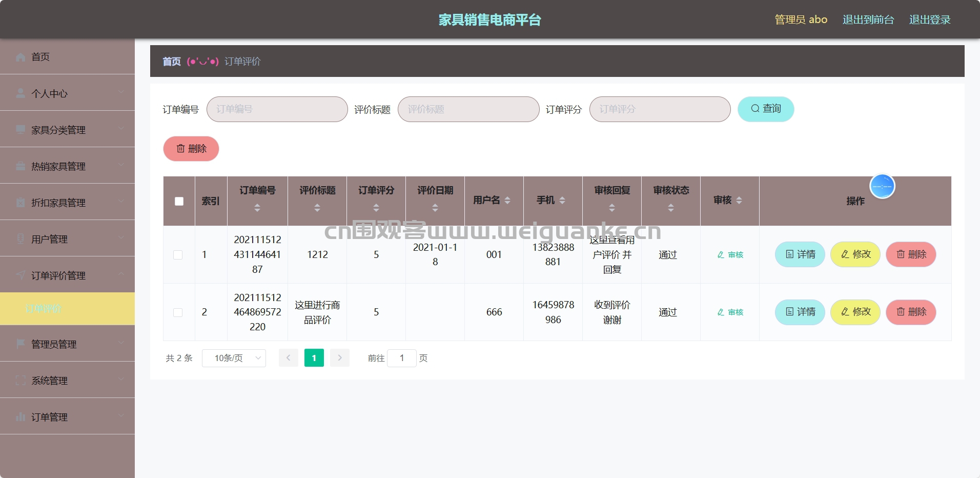Viewport: 980px width, 478px height.
Task: Click the edit icon 审核 for user 001
Action: click(x=730, y=255)
